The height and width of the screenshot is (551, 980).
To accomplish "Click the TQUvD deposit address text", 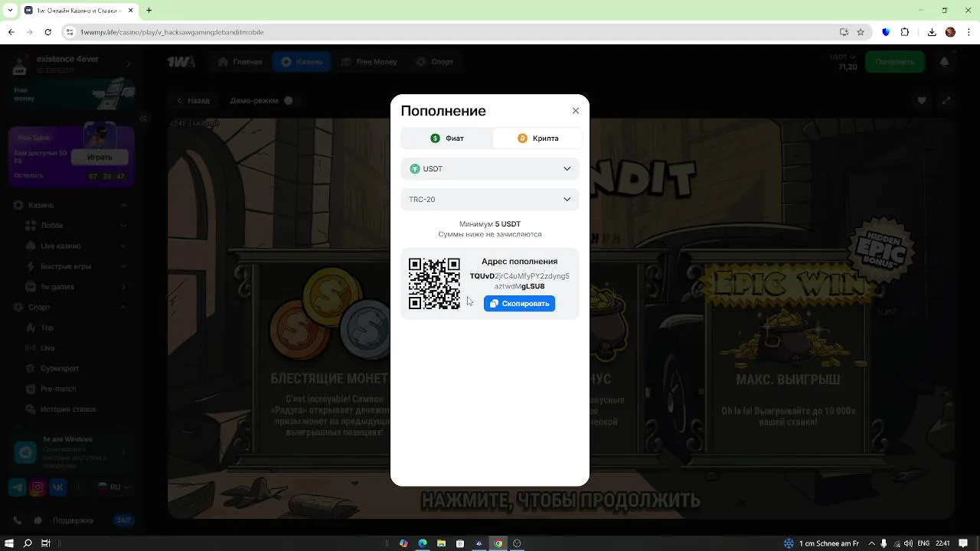I will coord(519,281).
